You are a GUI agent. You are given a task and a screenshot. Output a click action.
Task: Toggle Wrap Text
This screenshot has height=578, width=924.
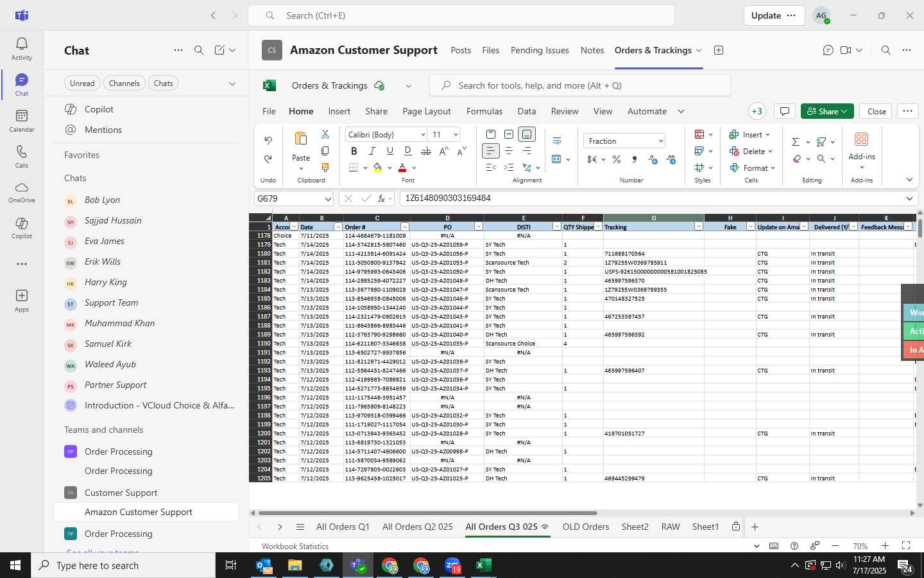[x=557, y=141]
